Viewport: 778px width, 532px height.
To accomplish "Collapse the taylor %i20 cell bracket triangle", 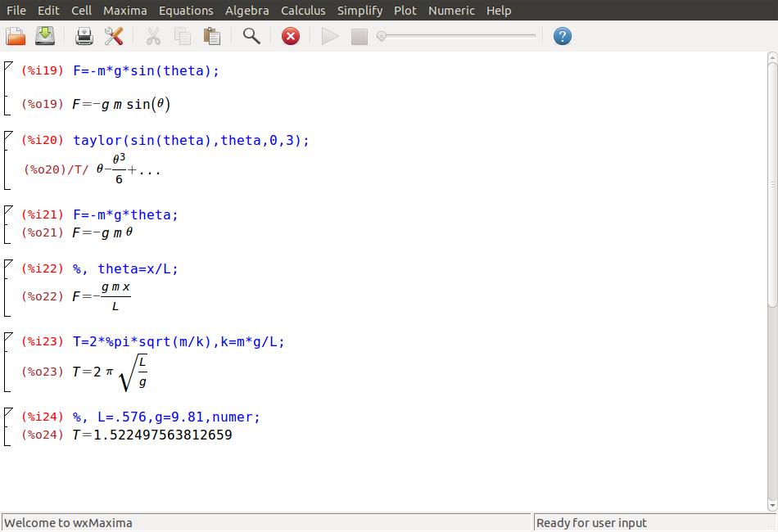I will (x=8, y=134).
